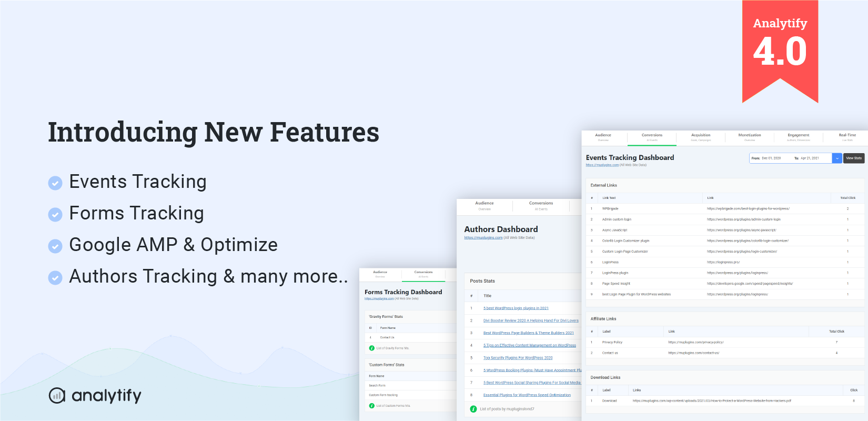Open 'Best WordPress Page Builders & Theme Builders 2021' link
This screenshot has height=421, width=868.
[x=529, y=333]
